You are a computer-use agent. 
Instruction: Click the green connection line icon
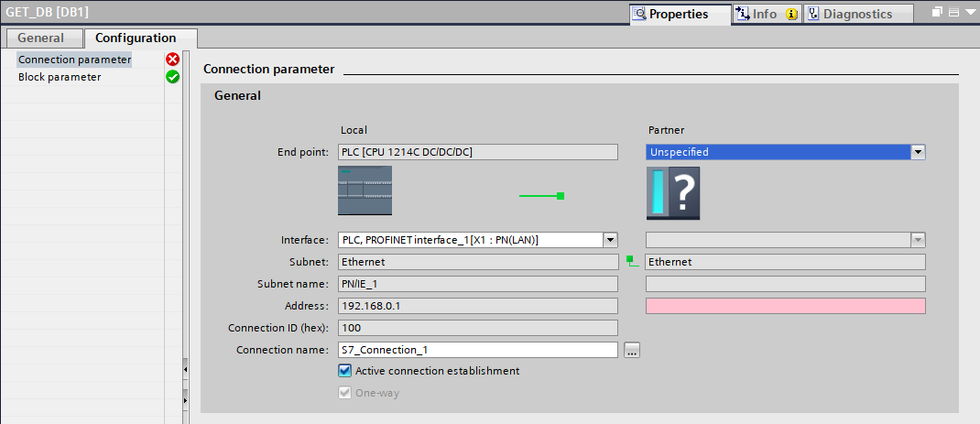coord(542,196)
